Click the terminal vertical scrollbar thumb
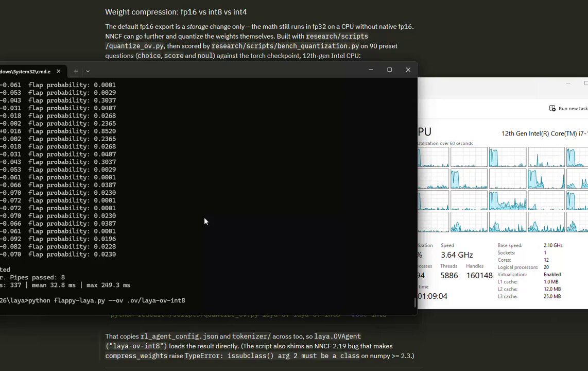Viewport: 588px width, 371px height. (x=415, y=302)
